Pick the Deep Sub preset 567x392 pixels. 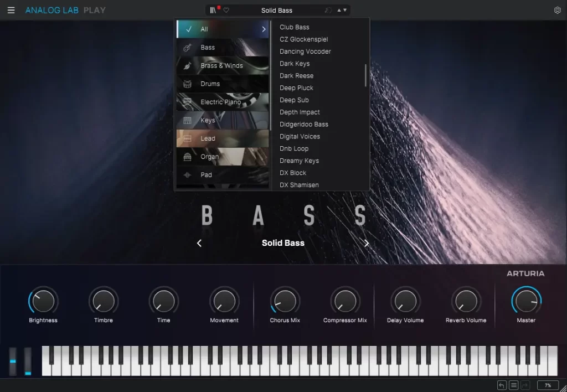pos(294,100)
